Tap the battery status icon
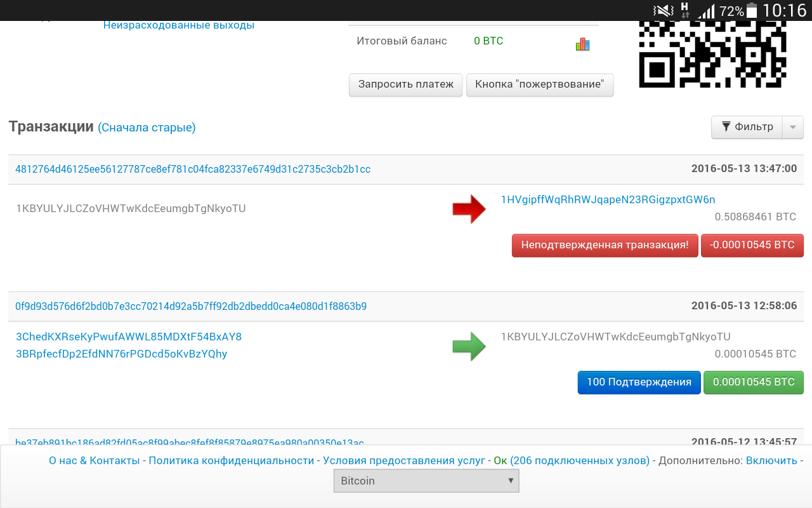Viewport: 812px width, 508px height. pos(752,11)
